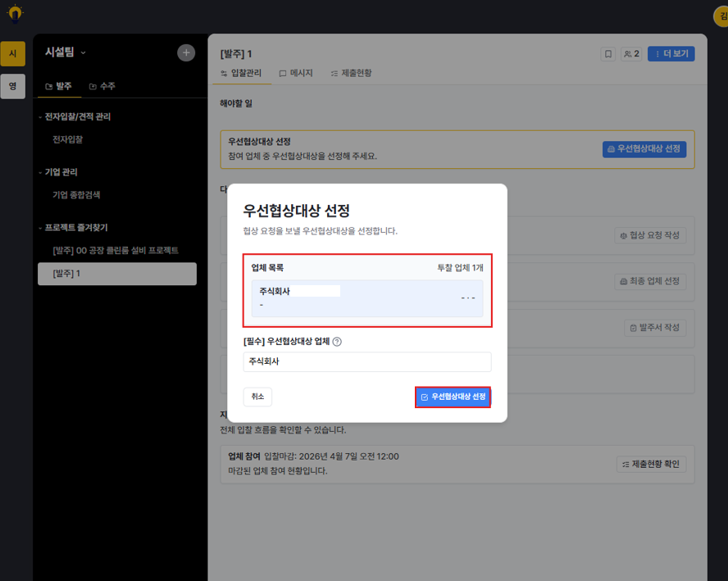Click the plus add button in sidebar
Image resolution: width=728 pixels, height=581 pixels.
[186, 53]
